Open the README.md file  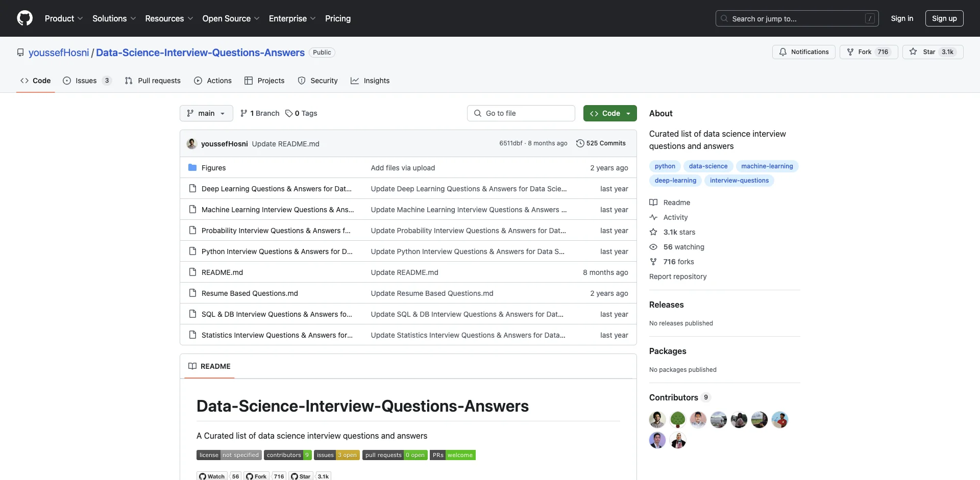[x=222, y=272]
